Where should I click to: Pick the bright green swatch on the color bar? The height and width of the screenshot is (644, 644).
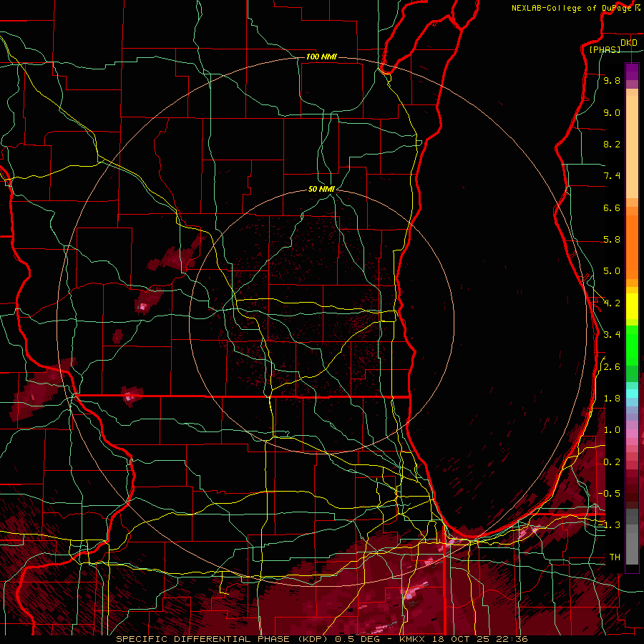632,345
